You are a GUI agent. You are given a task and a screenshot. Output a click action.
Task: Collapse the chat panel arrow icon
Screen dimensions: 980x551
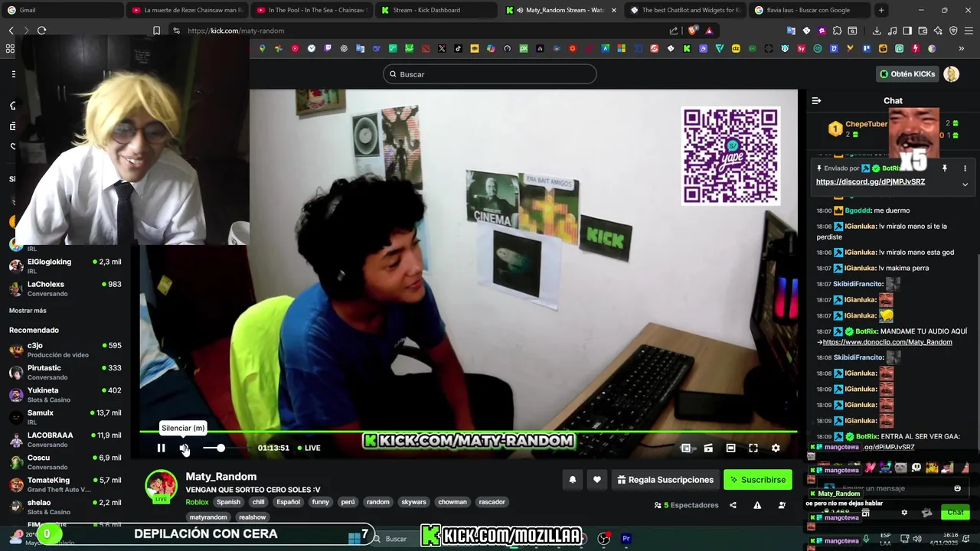(816, 100)
